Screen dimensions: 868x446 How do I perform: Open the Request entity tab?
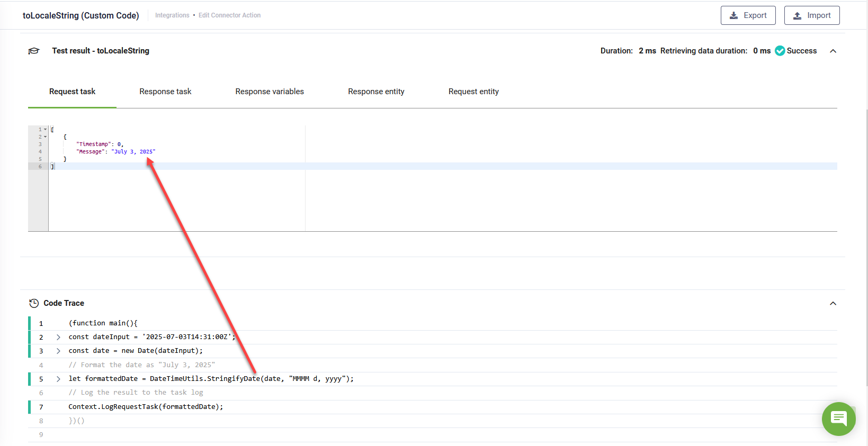coord(473,92)
